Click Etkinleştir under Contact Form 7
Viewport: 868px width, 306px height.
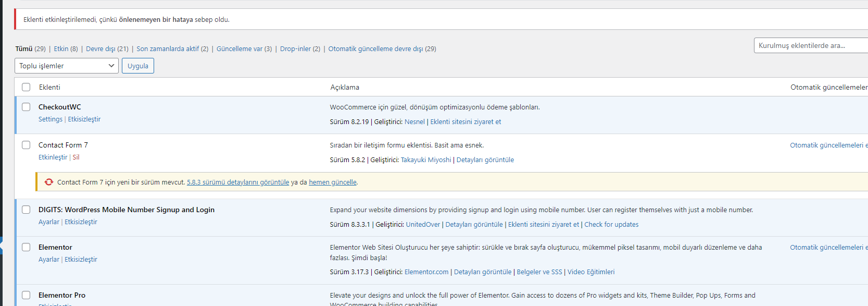(53, 157)
